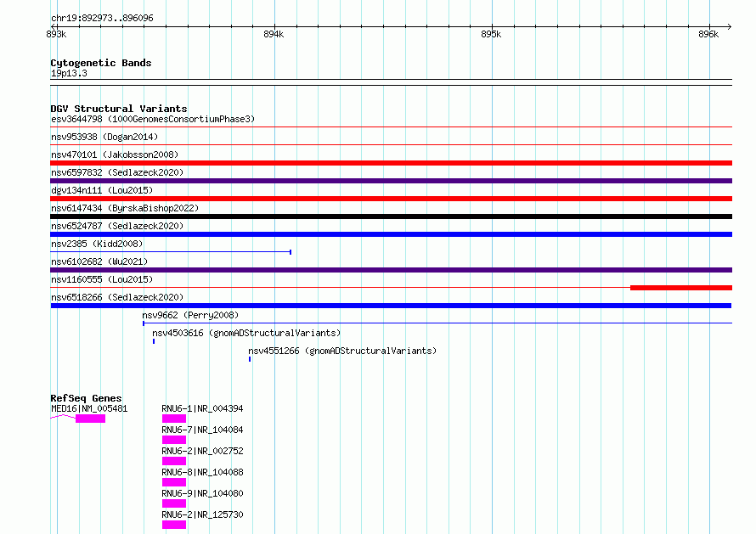
Task: Click the nsv6597832 (Sedlazeck2020) purple bar
Action: 391,181
